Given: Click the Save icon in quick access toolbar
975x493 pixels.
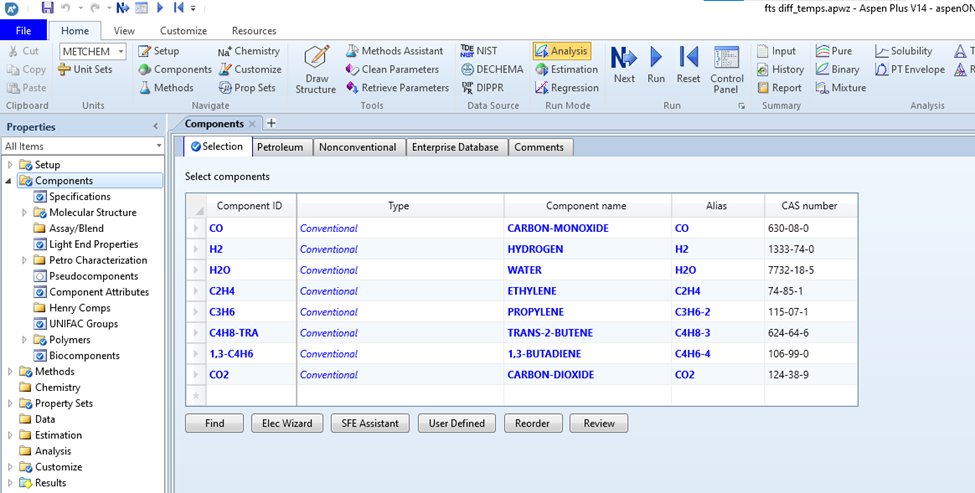Looking at the screenshot, I should pyautogui.click(x=47, y=7).
